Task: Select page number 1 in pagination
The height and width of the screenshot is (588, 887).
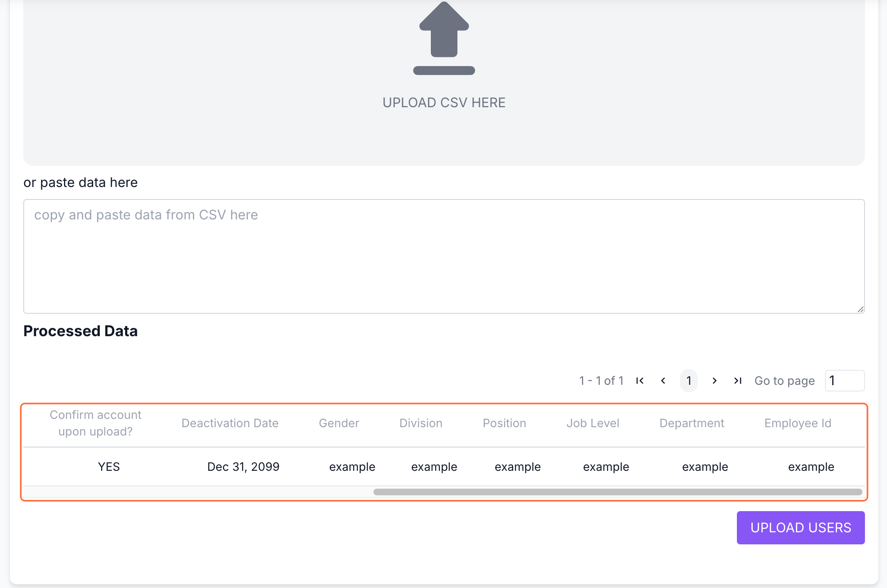Action: (x=689, y=381)
